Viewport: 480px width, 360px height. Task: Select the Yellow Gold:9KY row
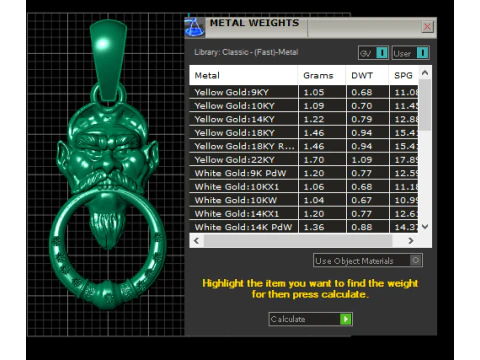(304, 92)
